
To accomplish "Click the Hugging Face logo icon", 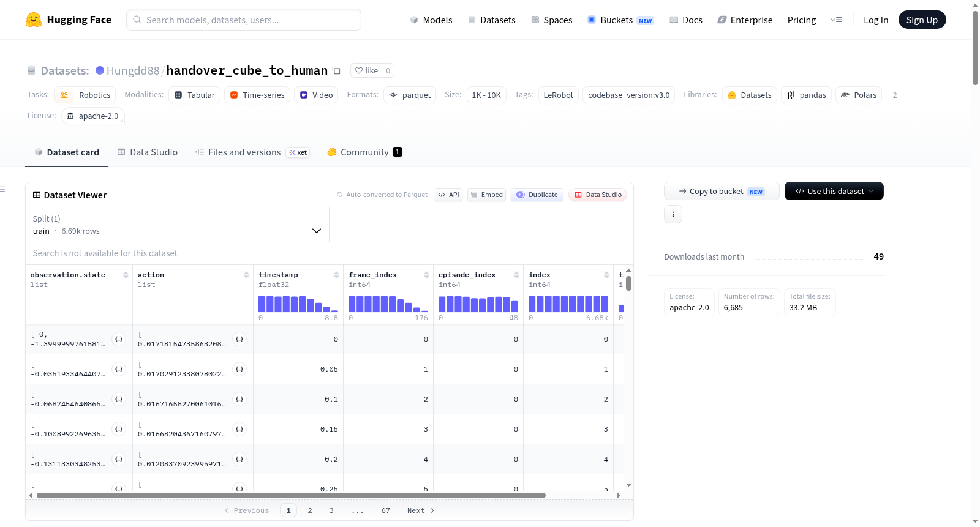I will (34, 20).
